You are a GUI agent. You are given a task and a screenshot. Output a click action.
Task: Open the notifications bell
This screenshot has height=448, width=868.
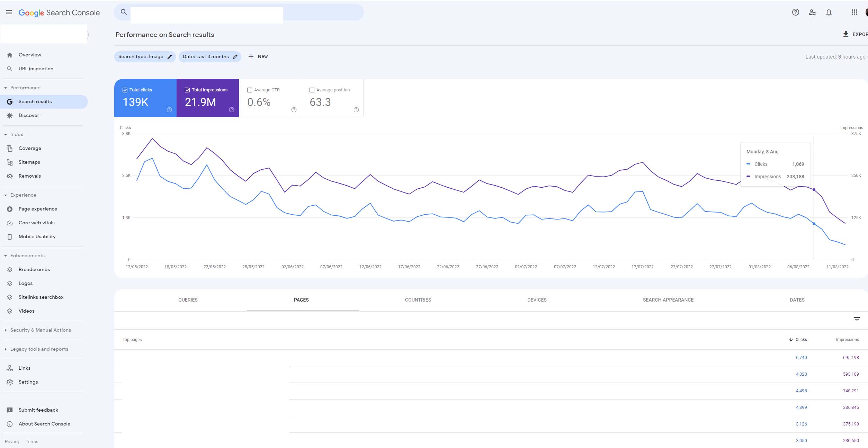tap(829, 12)
